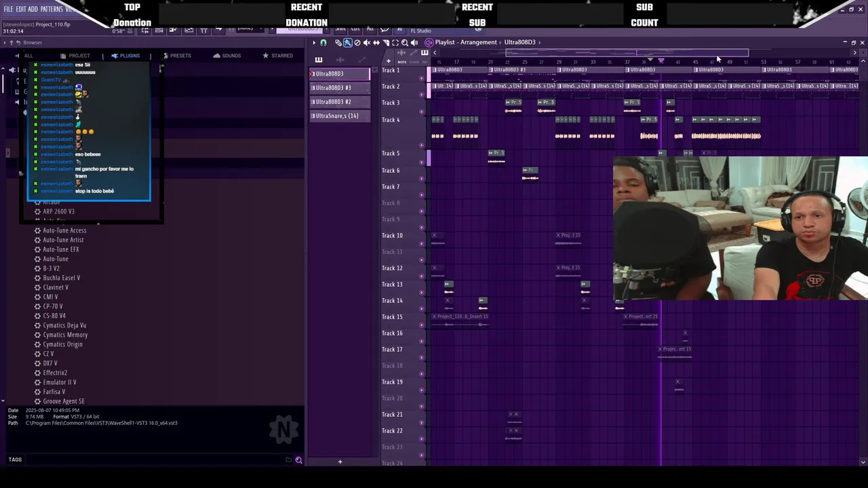Open the mixer icon in the main toolbar
Screen dimensions: 868x488
point(203,30)
